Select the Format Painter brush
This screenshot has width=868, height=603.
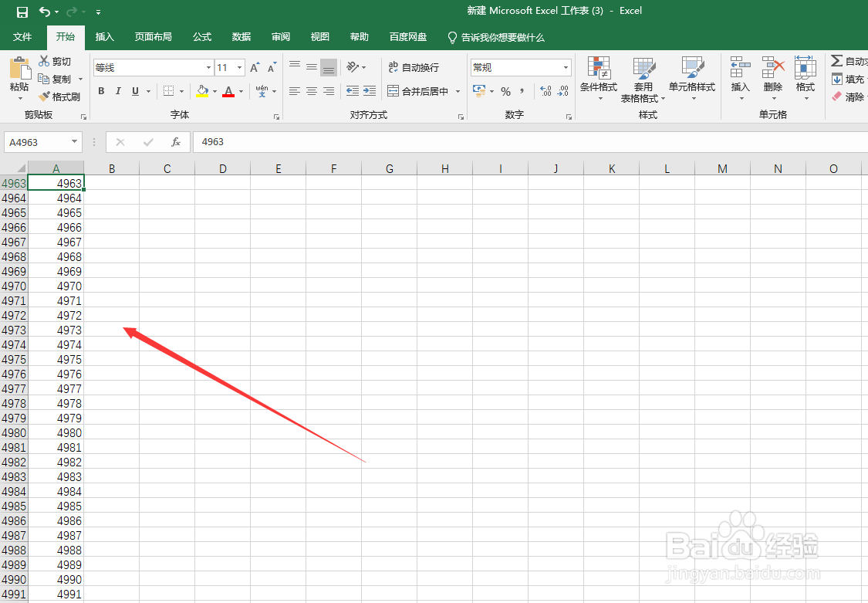pyautogui.click(x=44, y=97)
